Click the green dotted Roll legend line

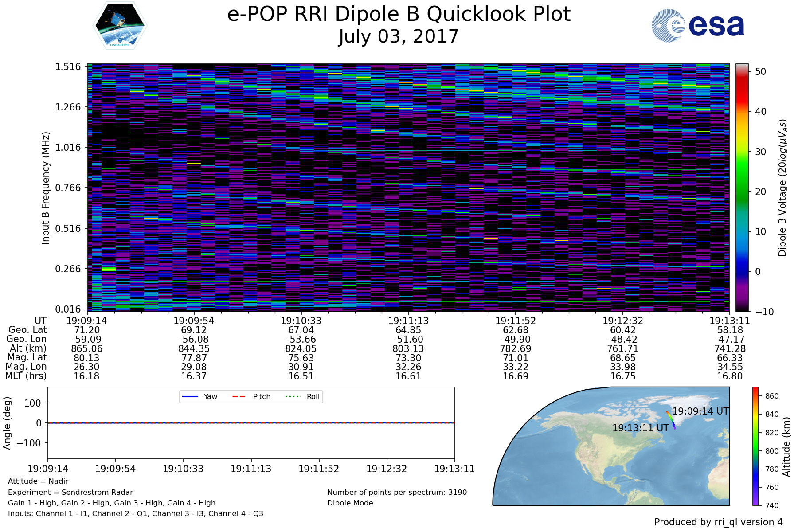tap(293, 396)
